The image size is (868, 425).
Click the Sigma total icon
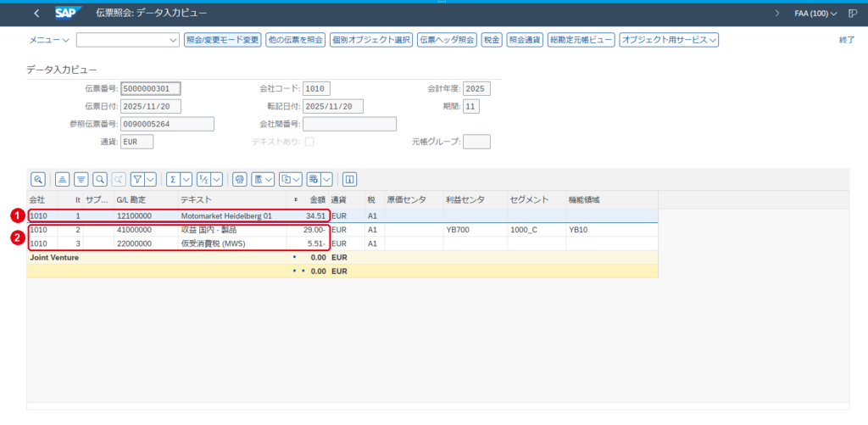(173, 179)
